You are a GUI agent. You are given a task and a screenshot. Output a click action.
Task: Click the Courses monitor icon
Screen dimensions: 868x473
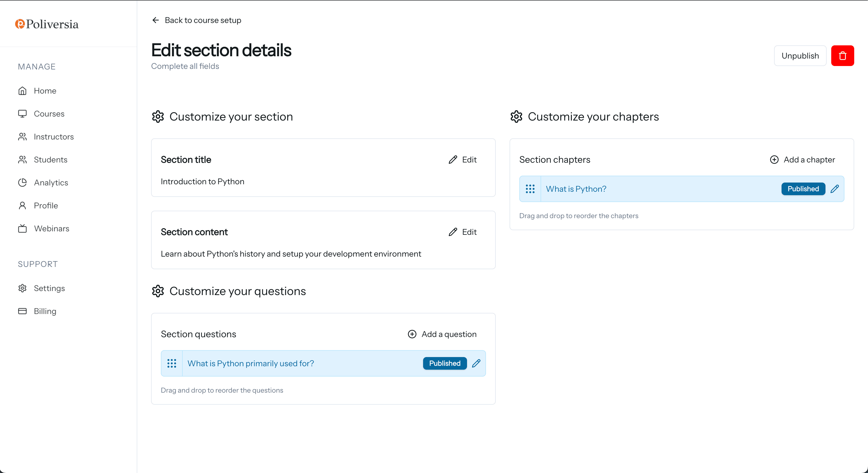point(22,113)
